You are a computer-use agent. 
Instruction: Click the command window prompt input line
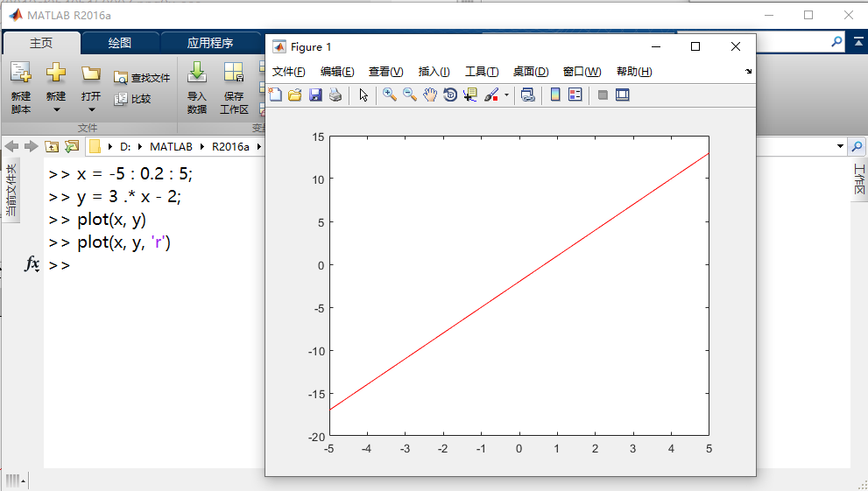(x=155, y=265)
